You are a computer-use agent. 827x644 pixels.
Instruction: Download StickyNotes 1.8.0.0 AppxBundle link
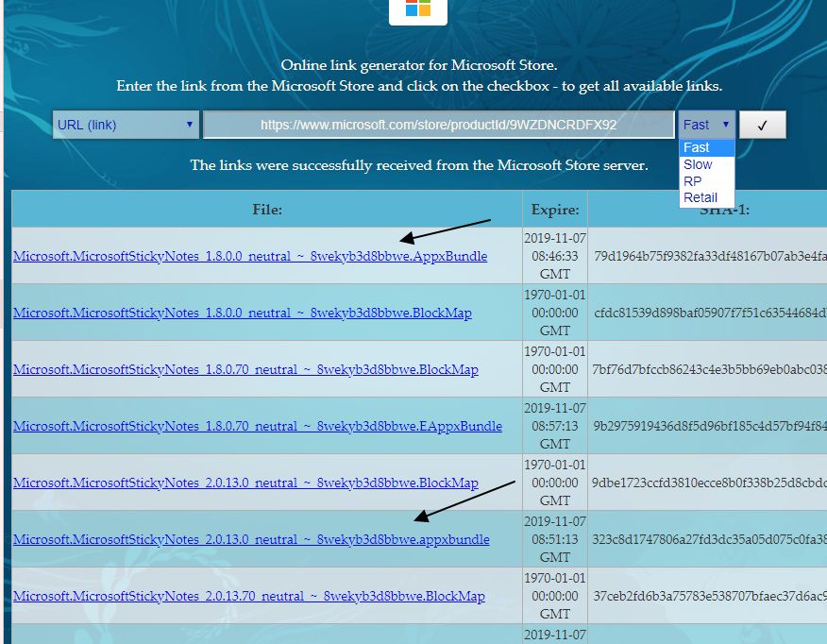250,256
